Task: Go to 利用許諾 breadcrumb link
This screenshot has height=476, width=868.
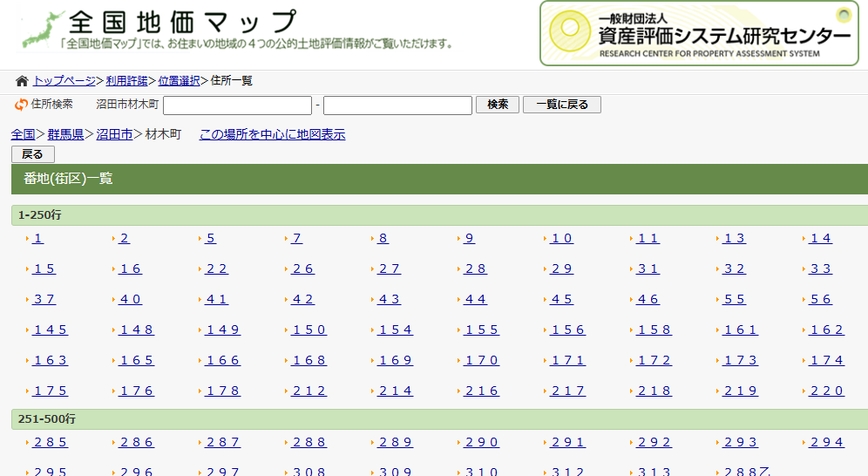Action: 126,81
